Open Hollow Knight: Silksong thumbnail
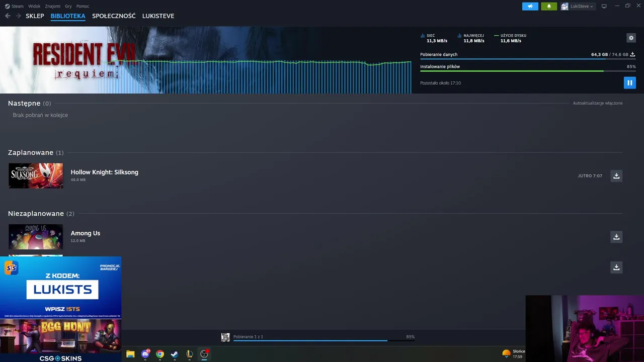The height and width of the screenshot is (362, 644). 36,175
